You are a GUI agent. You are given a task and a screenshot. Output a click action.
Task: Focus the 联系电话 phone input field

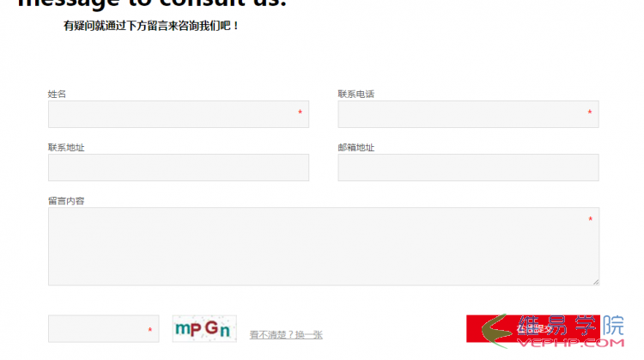click(x=468, y=114)
